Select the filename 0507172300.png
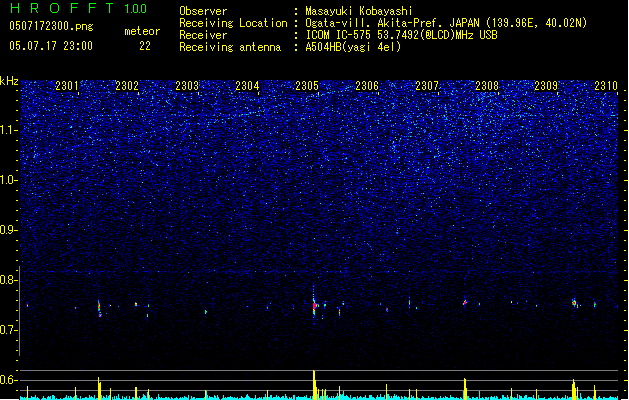The width and height of the screenshot is (629, 400). (51, 26)
